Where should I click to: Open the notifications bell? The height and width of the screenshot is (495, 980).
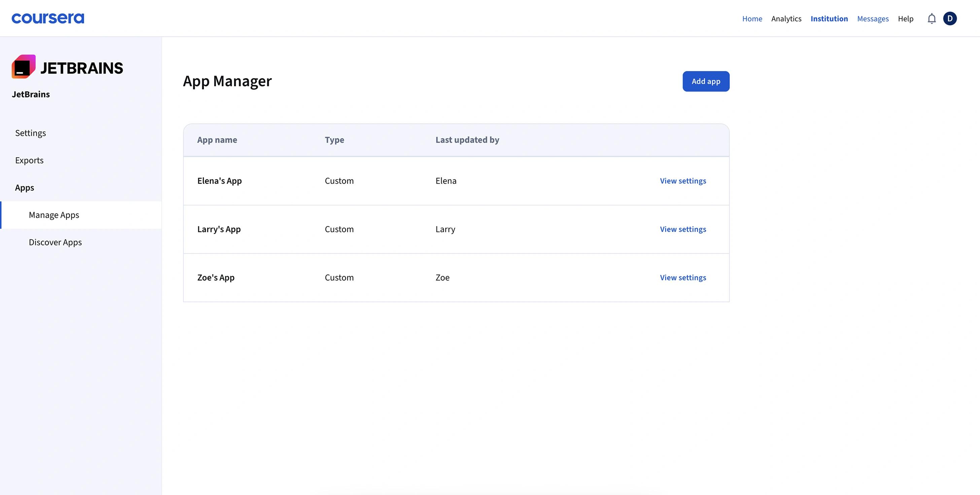point(931,18)
